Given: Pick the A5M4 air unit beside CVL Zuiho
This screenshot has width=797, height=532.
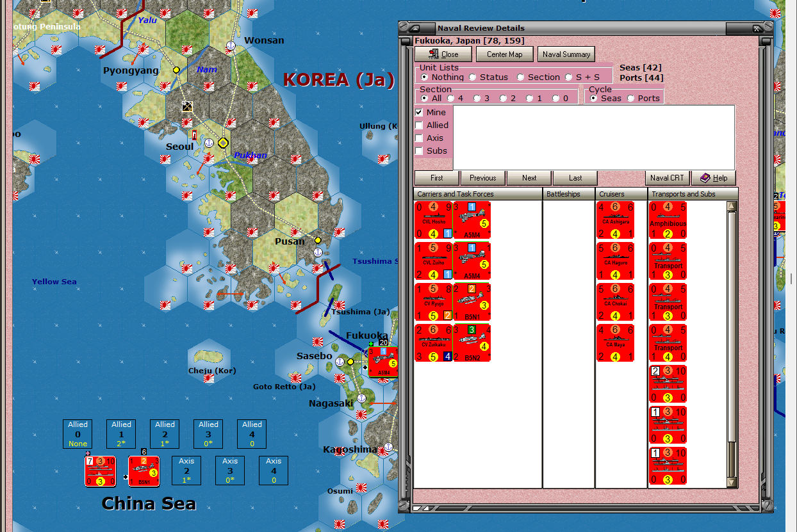Looking at the screenshot, I should pyautogui.click(x=472, y=261).
